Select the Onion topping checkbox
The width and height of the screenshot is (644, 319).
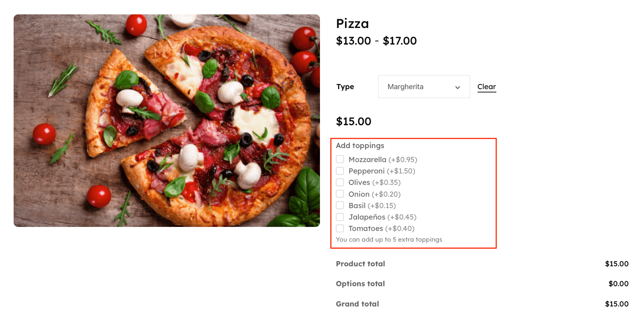tap(340, 194)
